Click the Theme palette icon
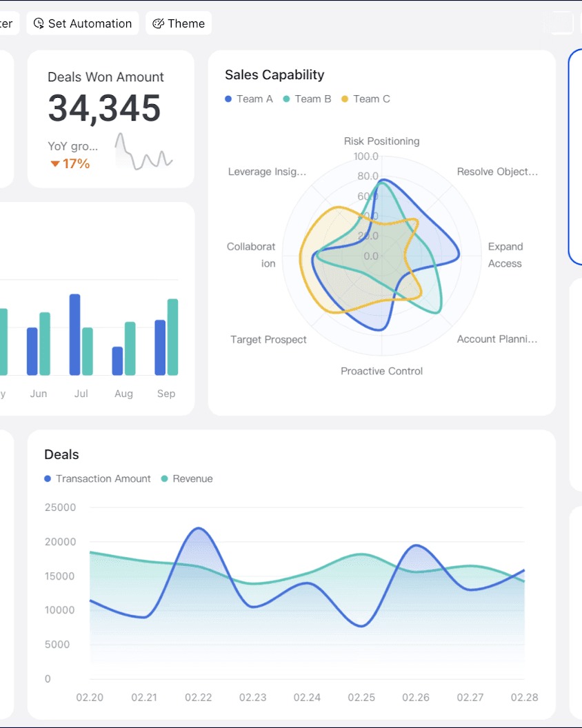The height and width of the screenshot is (728, 582). tap(158, 23)
